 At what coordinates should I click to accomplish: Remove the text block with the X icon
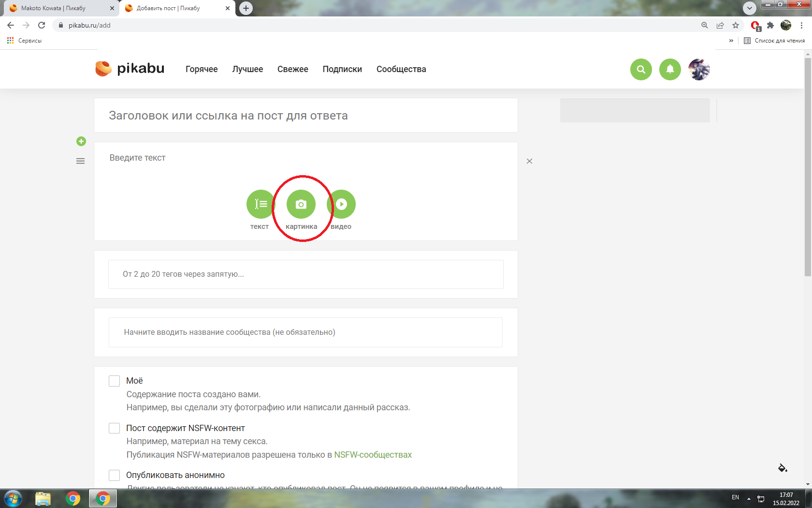point(529,161)
